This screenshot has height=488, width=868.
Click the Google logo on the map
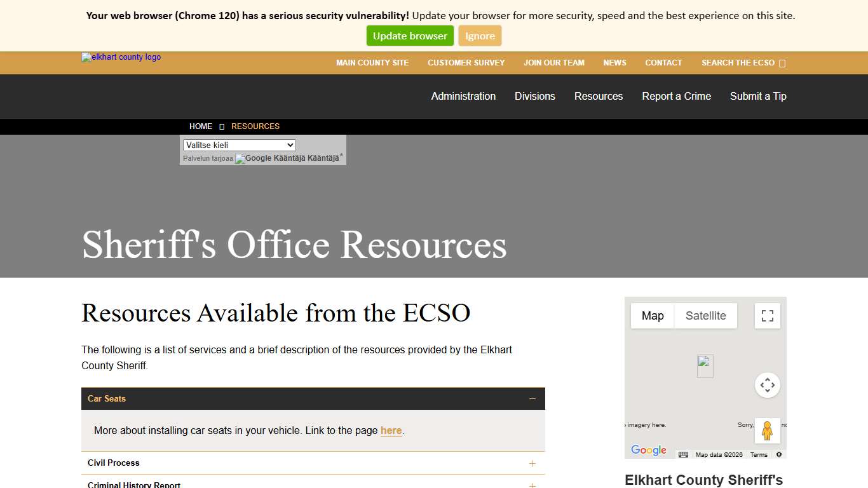tap(648, 450)
